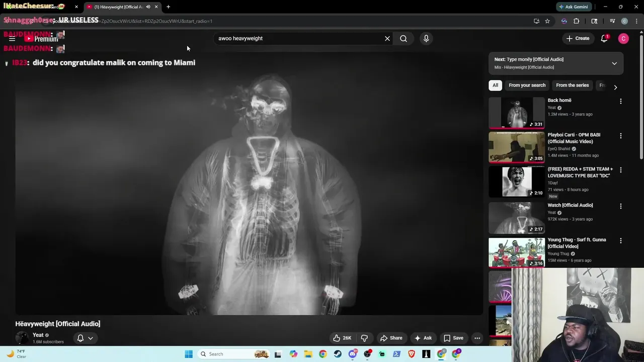Open options for Young Thug Surf video

[620, 241]
